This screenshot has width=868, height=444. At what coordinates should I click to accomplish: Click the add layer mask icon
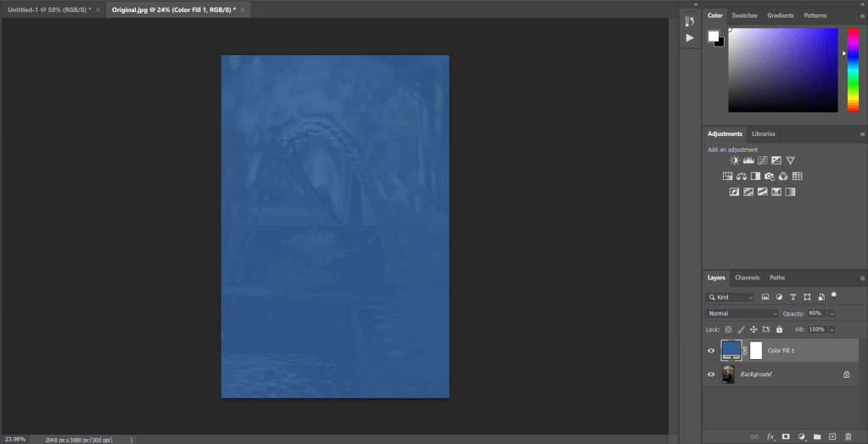click(786, 436)
